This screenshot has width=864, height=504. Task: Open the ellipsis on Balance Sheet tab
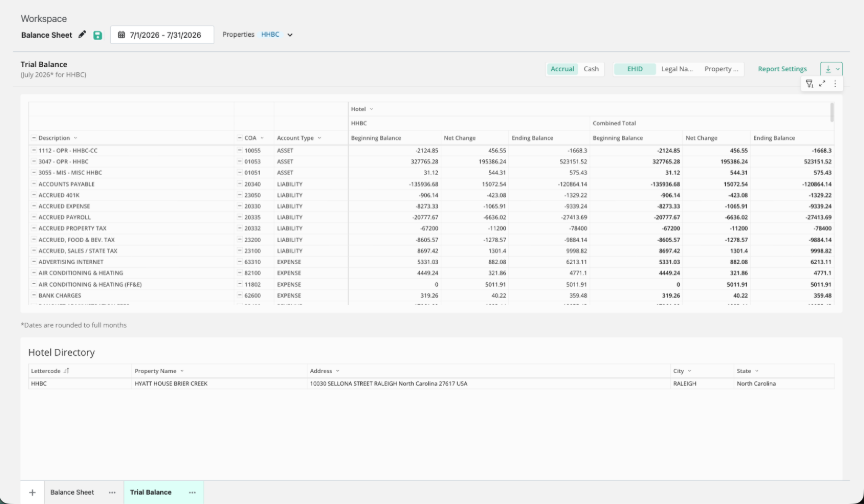112,492
